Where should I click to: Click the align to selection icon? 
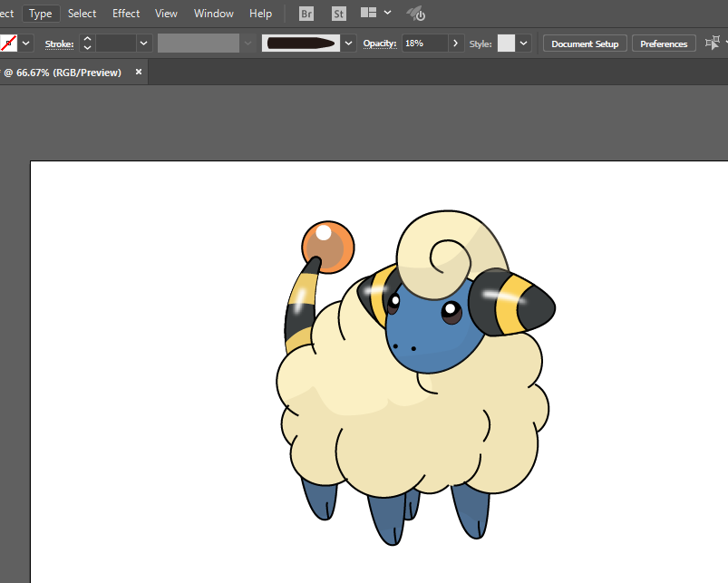[x=713, y=44]
